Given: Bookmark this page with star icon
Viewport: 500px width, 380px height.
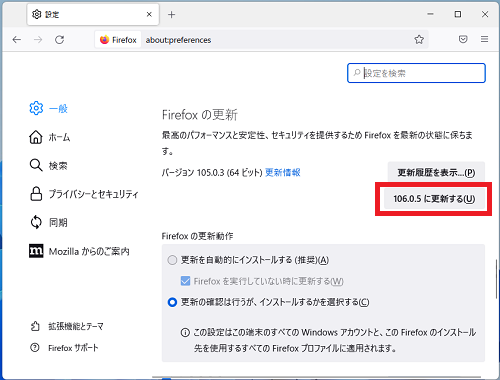Looking at the screenshot, I should pyautogui.click(x=419, y=40).
